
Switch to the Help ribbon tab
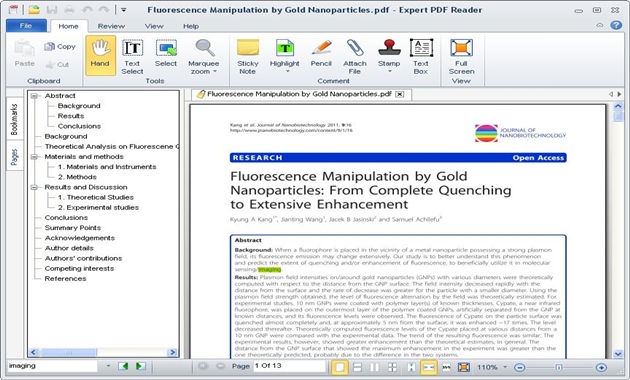pyautogui.click(x=191, y=26)
